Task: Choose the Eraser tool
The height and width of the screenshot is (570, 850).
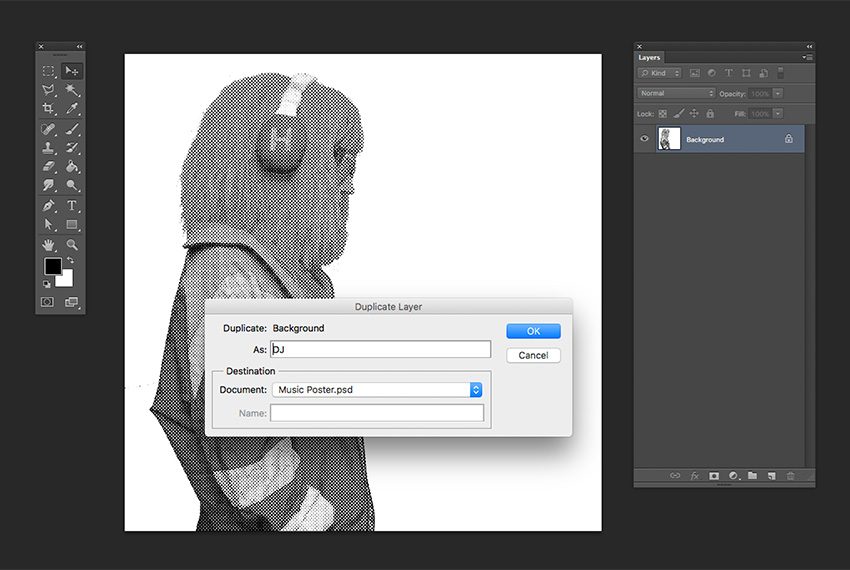Action: pos(48,166)
